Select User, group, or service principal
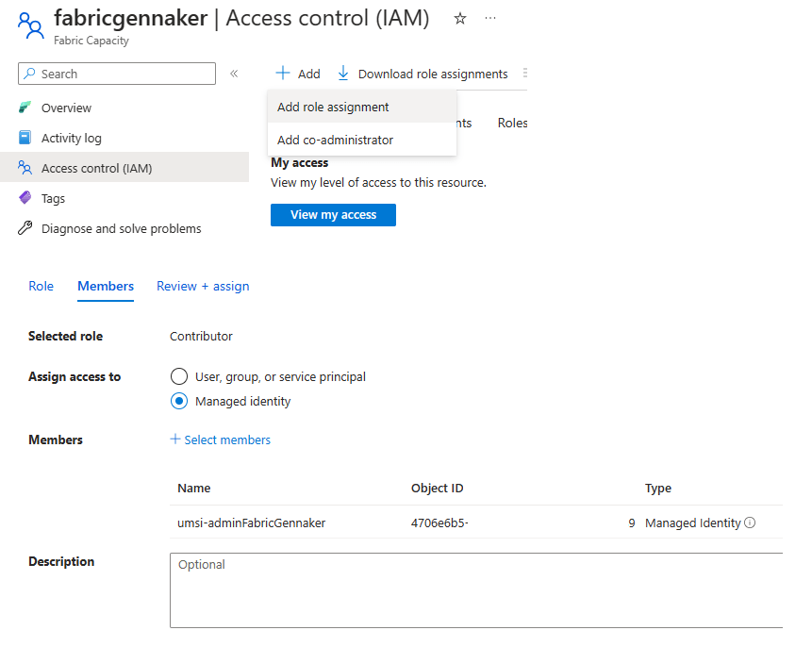The image size is (812, 647). pos(179,376)
